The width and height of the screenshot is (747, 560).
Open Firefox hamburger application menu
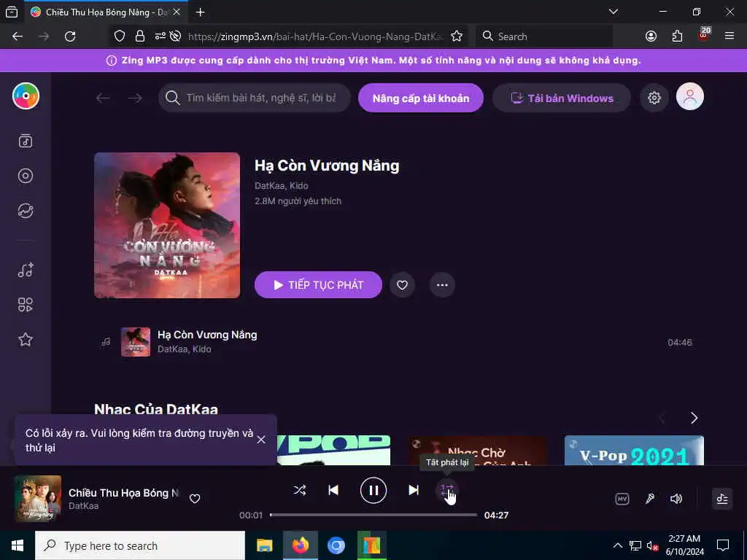tap(729, 36)
